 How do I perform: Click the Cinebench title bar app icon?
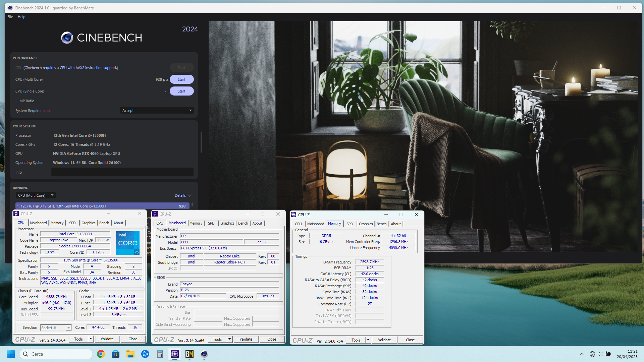tap(10, 8)
